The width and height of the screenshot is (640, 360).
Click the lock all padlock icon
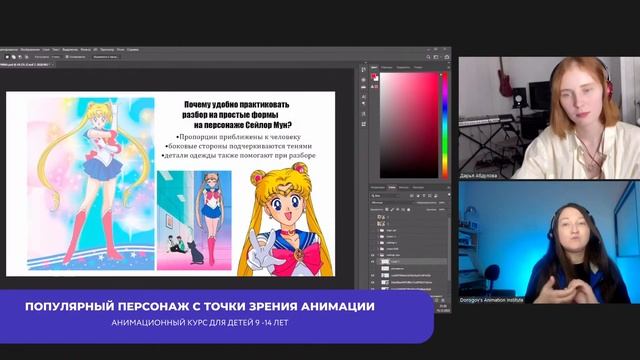coord(409,209)
